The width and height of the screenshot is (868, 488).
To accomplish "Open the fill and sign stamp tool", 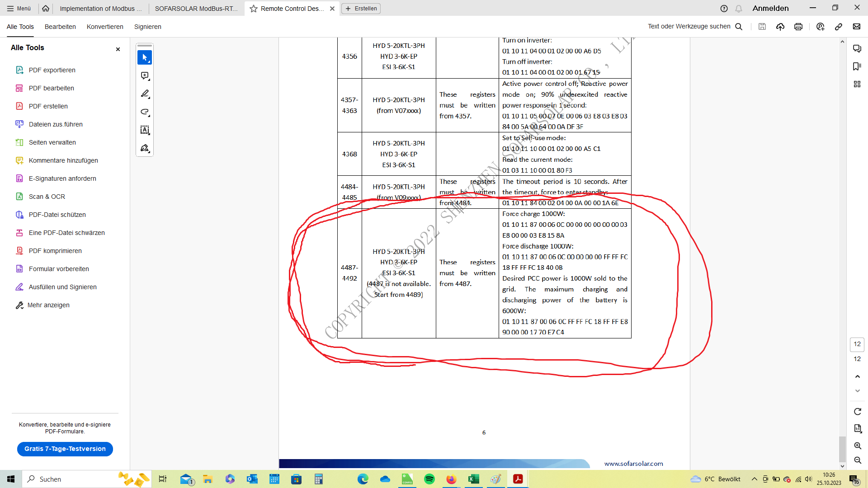I will (145, 148).
